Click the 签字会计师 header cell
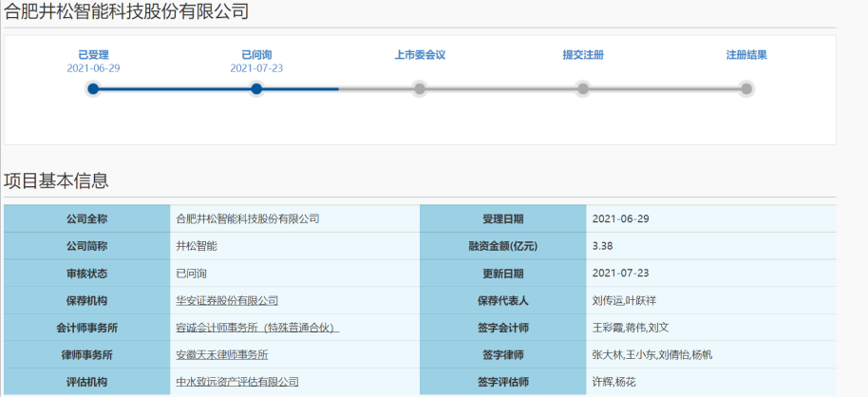Image resolution: width=868 pixels, height=397 pixels. 503,328
